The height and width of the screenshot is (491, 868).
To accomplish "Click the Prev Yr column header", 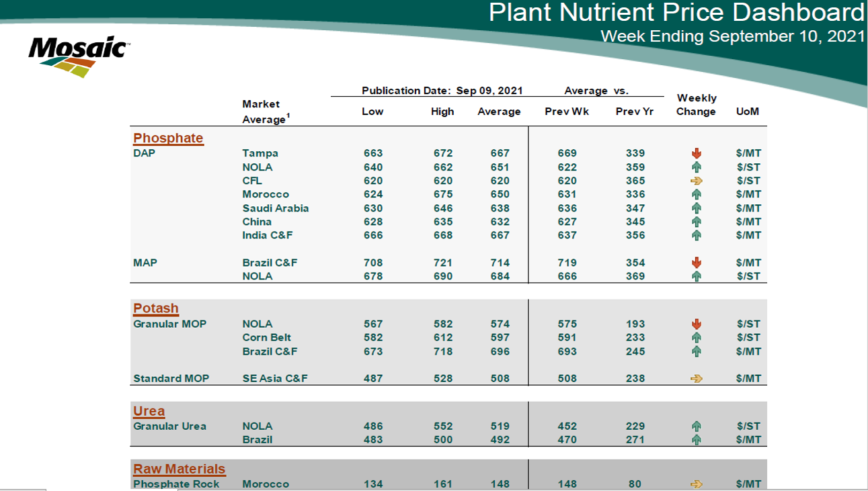I will (634, 111).
